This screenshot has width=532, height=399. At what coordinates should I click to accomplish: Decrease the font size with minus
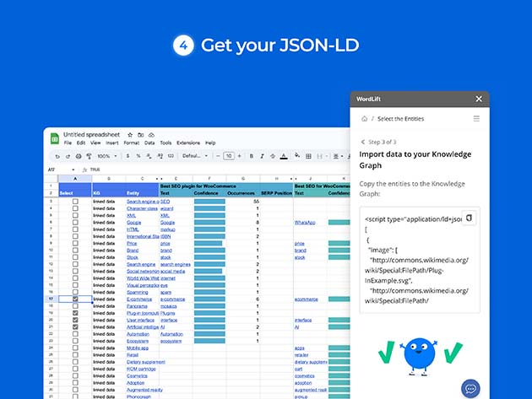coord(218,156)
